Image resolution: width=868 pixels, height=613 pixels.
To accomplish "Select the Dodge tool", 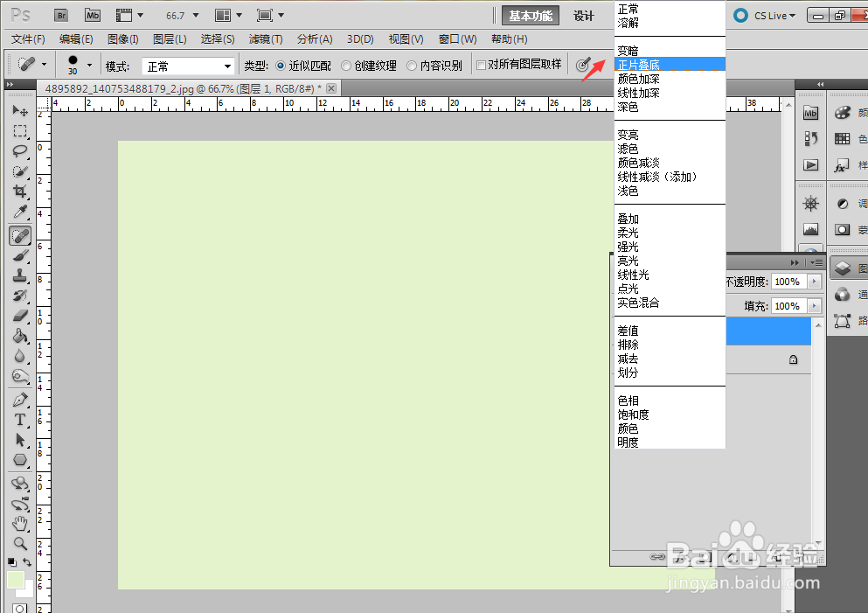I will pos(20,377).
